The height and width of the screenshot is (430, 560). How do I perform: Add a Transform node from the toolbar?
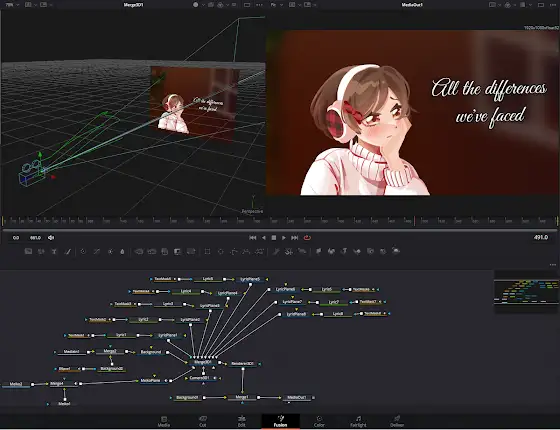191,251
